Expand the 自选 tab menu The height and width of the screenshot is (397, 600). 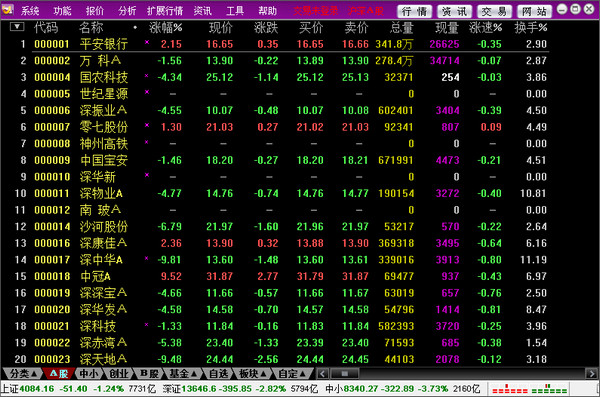coord(219,373)
